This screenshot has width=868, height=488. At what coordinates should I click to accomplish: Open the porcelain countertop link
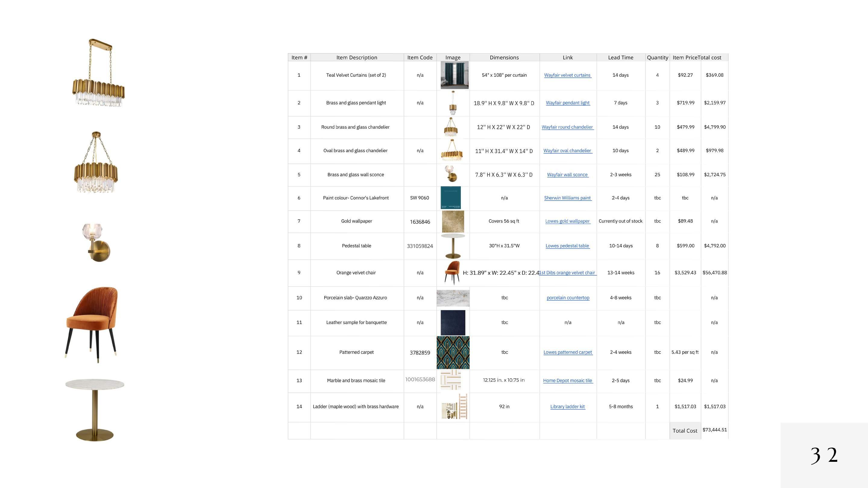tap(568, 298)
